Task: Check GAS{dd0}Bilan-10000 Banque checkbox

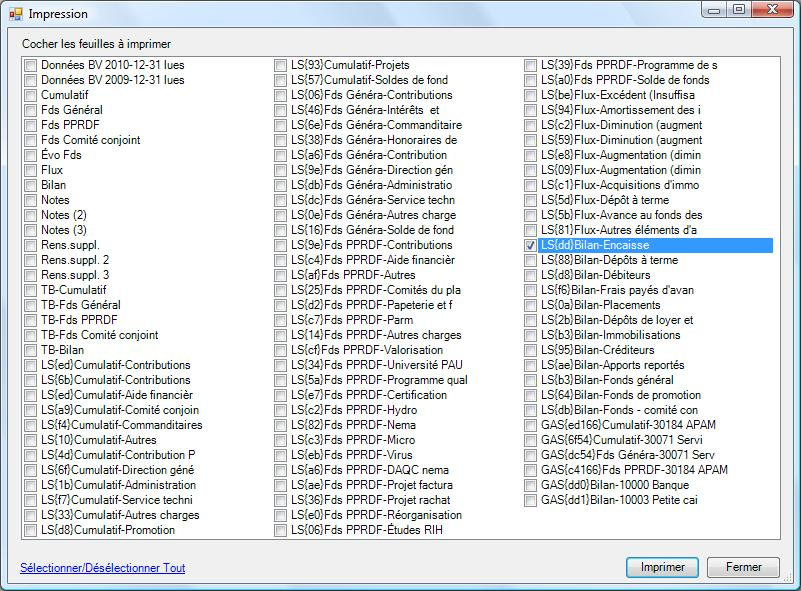Action: coord(532,485)
